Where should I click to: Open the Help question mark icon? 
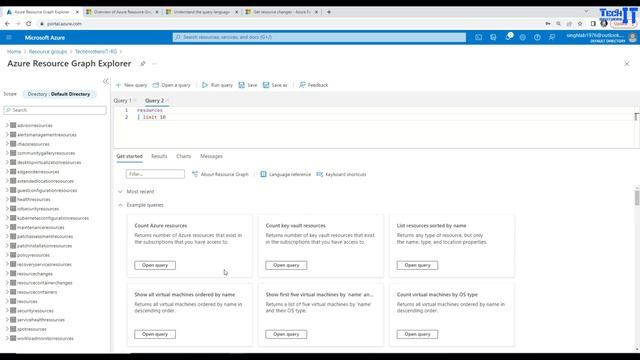point(537,38)
